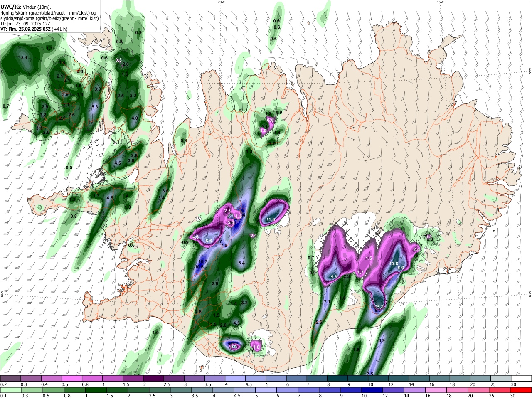The width and height of the screenshot is (532, 399).
Task: Click the 9.9 precipitation value on the map
Action: tap(334, 277)
